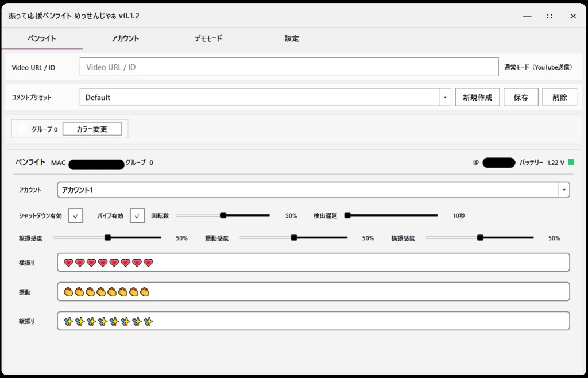Click the 縦振感度 slider handle

click(107, 237)
